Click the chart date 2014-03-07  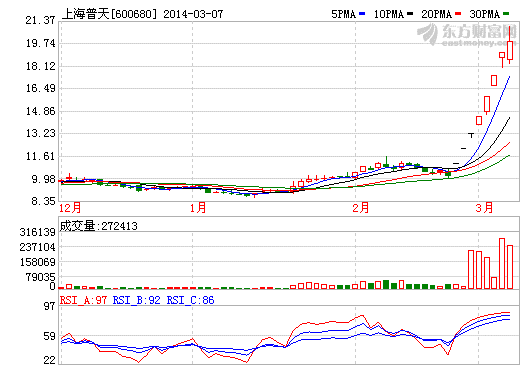[193, 14]
